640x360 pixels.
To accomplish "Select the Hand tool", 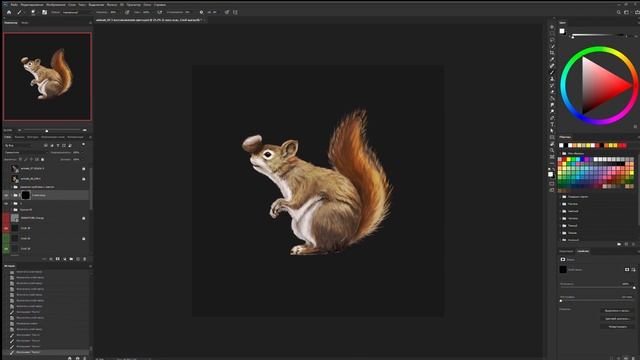I will (552, 144).
